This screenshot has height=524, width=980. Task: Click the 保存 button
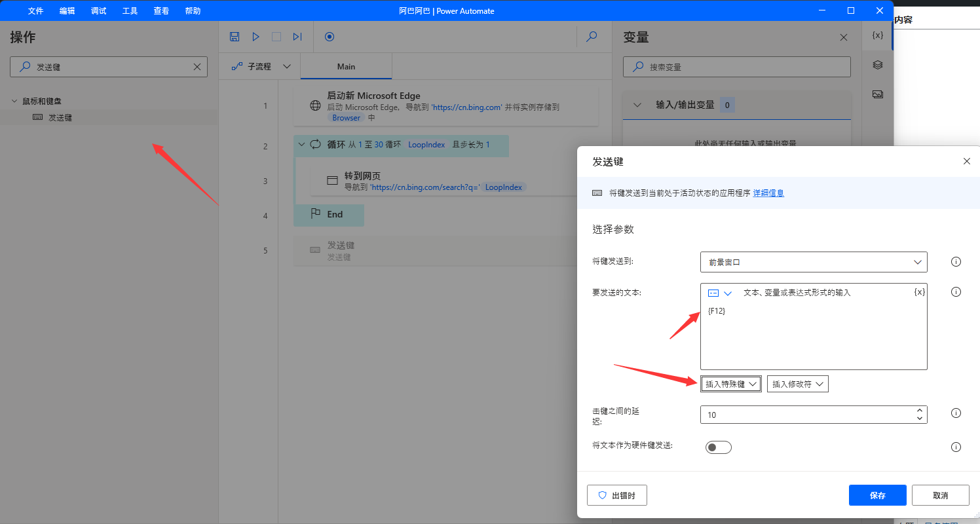[x=878, y=495]
